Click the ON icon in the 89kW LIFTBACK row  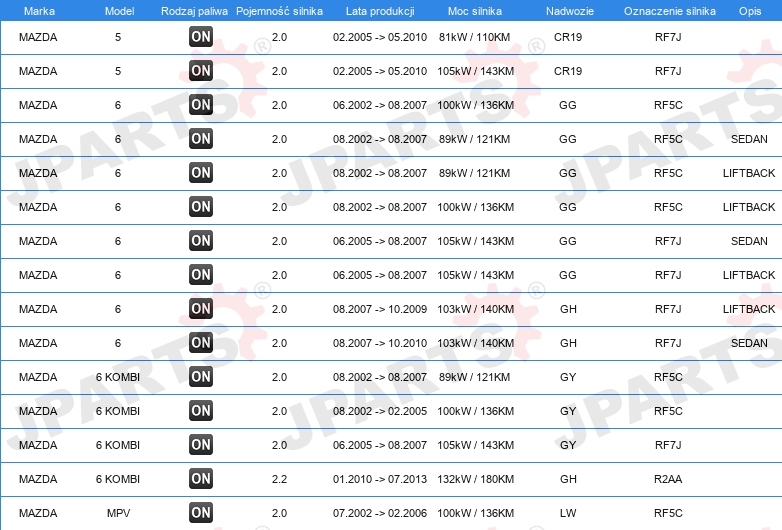[201, 173]
